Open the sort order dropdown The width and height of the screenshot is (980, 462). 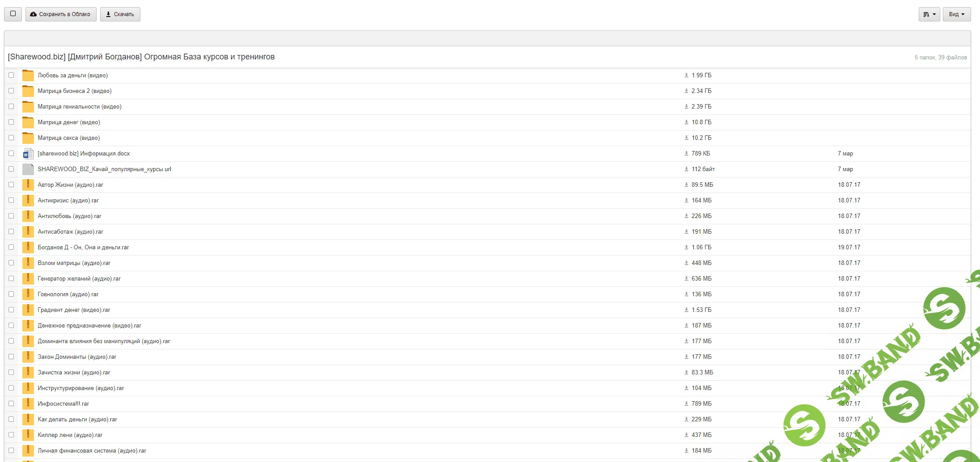point(929,14)
